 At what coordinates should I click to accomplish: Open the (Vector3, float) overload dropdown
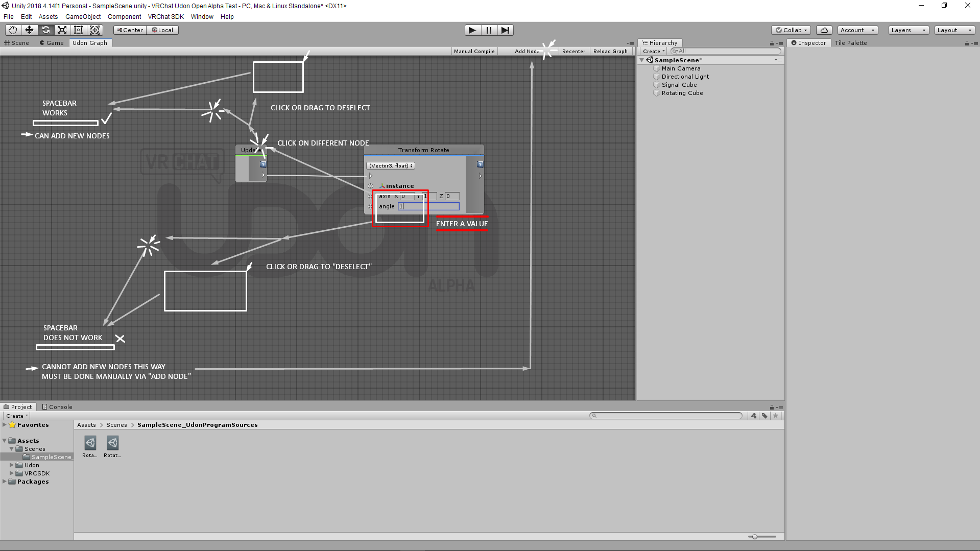(x=391, y=165)
